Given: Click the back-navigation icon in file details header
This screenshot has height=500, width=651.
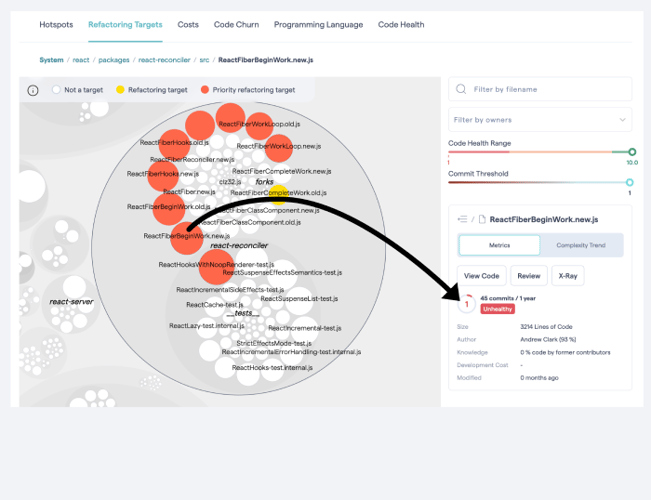Looking at the screenshot, I should (461, 218).
